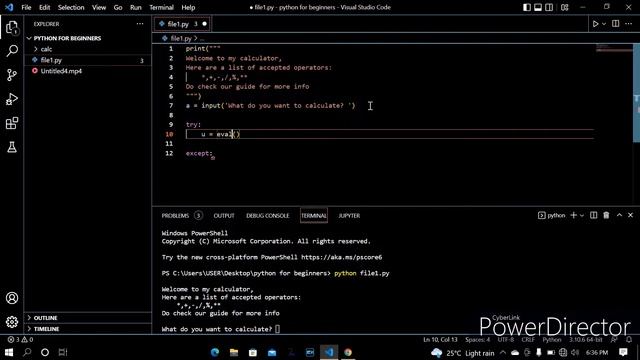Open the Help menu
The image size is (640, 360).
[x=188, y=7]
